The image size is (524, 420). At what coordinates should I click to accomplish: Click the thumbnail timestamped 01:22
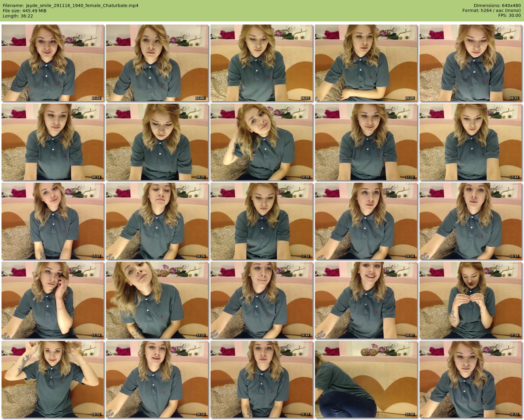(52, 63)
